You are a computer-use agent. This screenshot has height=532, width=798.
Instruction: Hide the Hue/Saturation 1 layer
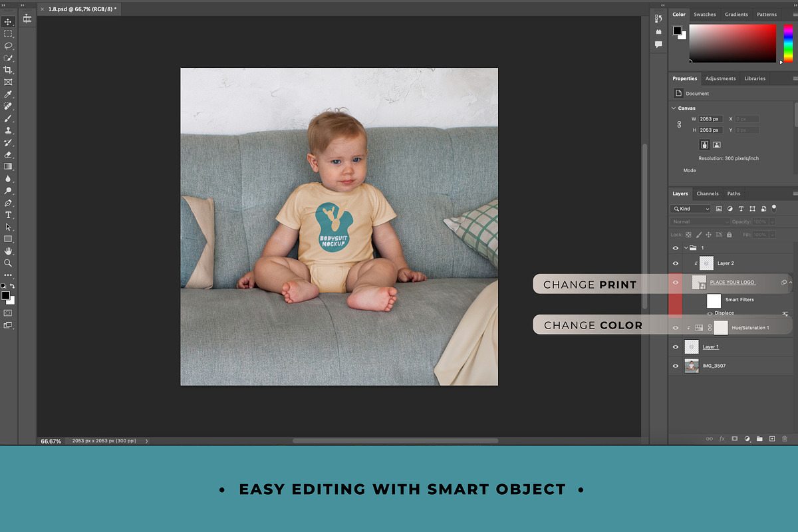[676, 328]
